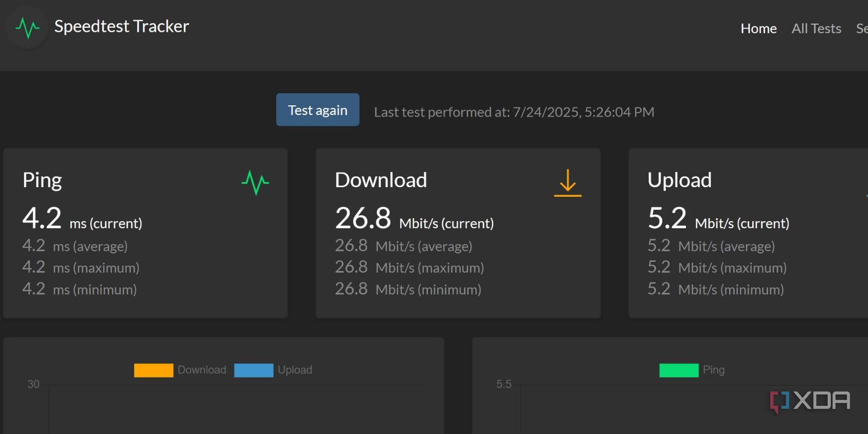Click the Ping label in chart legend
868x434 pixels.
tap(714, 370)
